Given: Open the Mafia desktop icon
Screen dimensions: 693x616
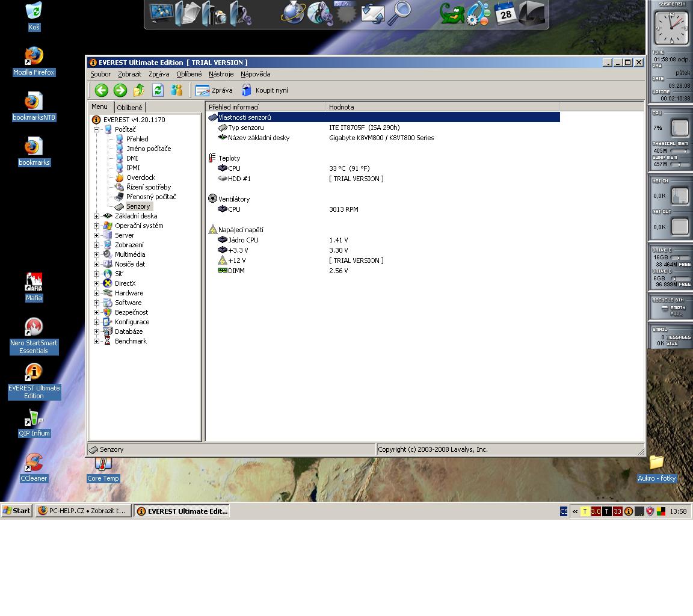Looking at the screenshot, I should (x=34, y=287).
